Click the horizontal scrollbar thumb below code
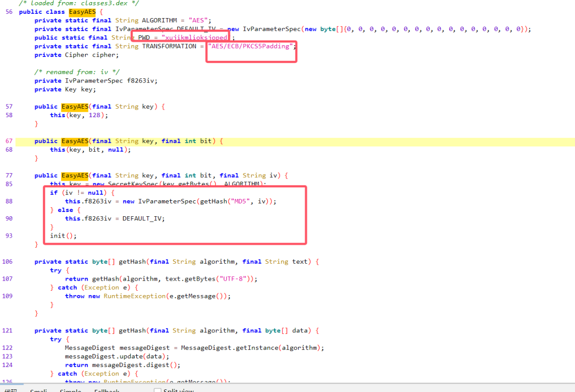575x392 pixels. point(12,384)
